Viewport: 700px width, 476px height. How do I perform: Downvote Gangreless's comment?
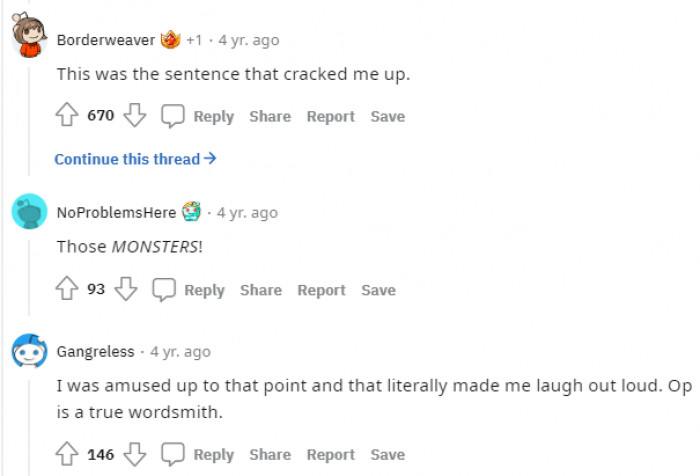[135, 455]
